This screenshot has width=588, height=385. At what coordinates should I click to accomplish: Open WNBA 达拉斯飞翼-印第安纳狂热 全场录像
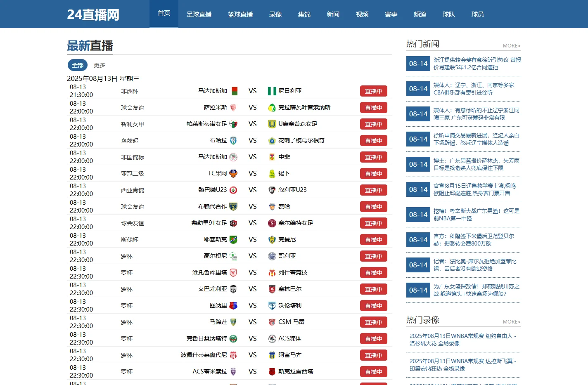click(463, 365)
